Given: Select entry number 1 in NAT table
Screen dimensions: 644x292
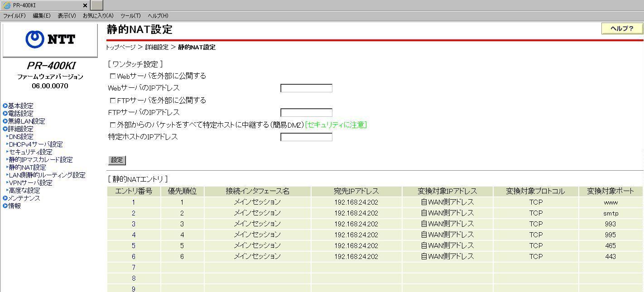Looking at the screenshot, I should (x=134, y=202).
